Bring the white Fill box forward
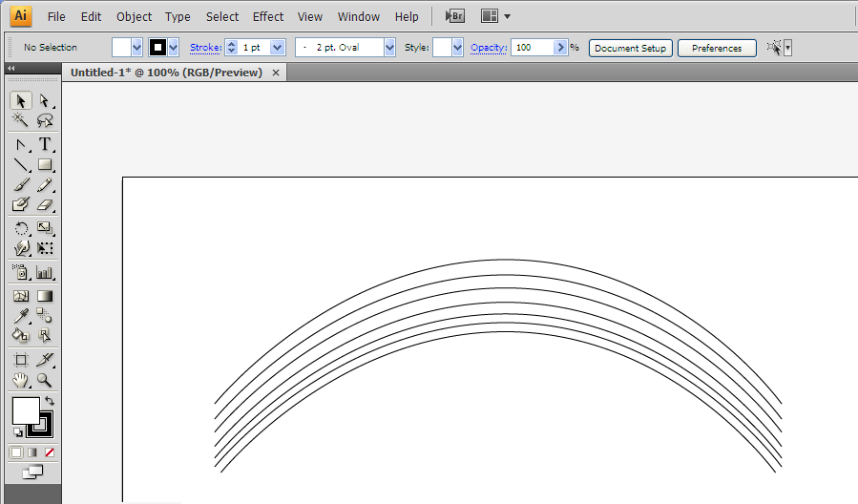 pyautogui.click(x=25, y=410)
